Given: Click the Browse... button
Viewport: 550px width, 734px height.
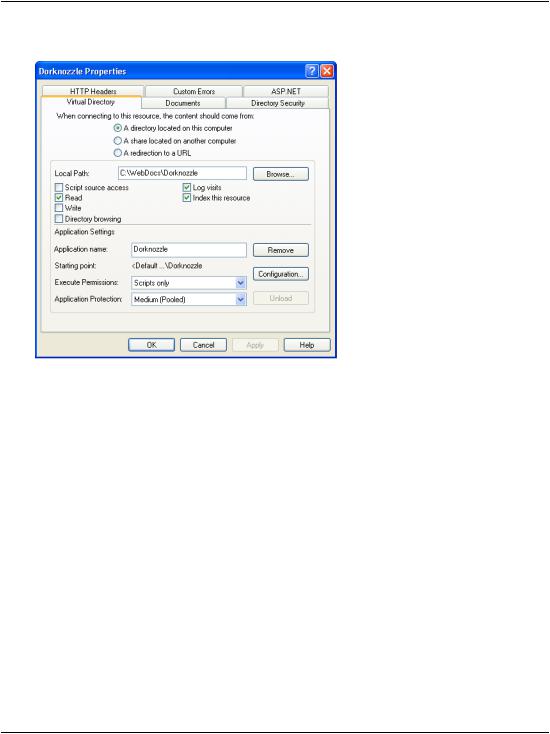Looking at the screenshot, I should (281, 174).
